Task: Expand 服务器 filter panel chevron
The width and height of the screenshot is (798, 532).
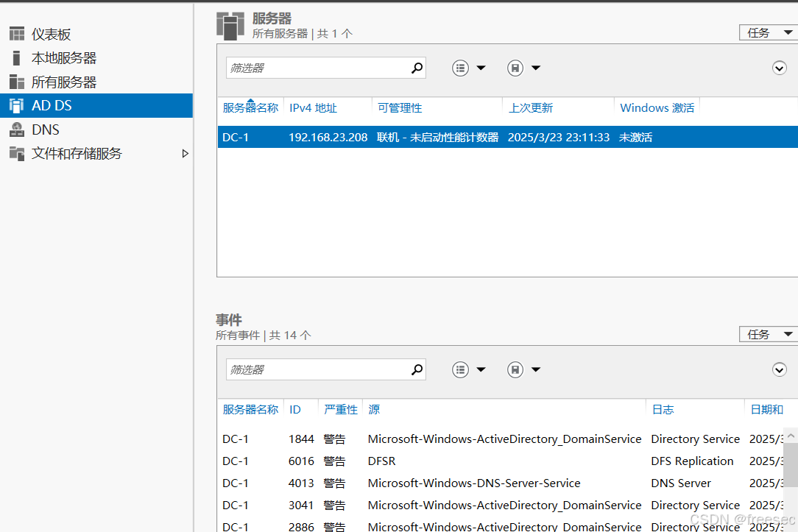Action: pyautogui.click(x=779, y=68)
